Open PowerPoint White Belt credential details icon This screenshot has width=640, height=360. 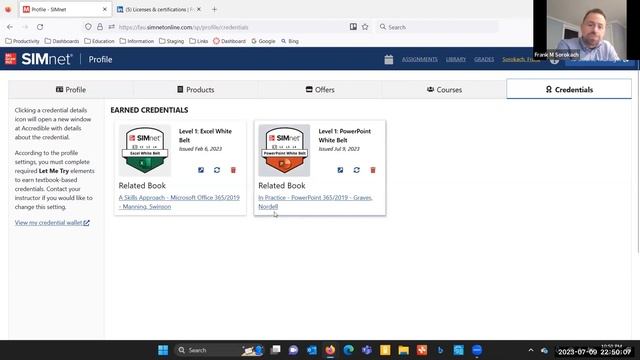point(340,170)
